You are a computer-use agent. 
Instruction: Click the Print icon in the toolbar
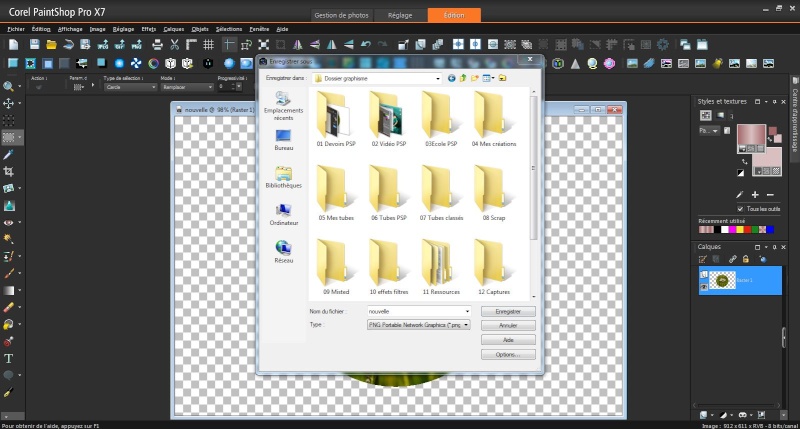pyautogui.click(x=158, y=45)
